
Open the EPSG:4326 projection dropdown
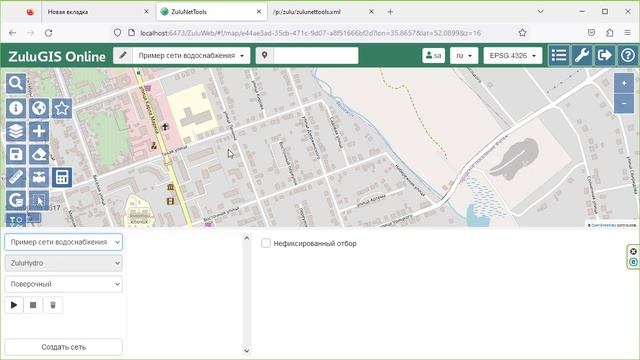tap(513, 55)
